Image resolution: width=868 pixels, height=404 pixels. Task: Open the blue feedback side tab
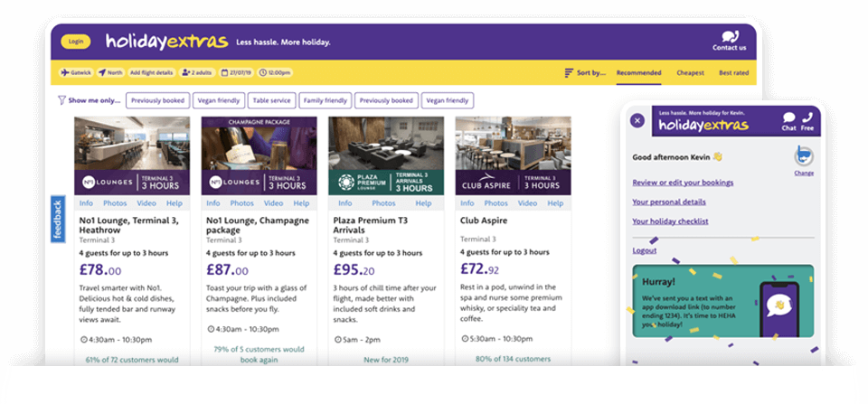[58, 219]
